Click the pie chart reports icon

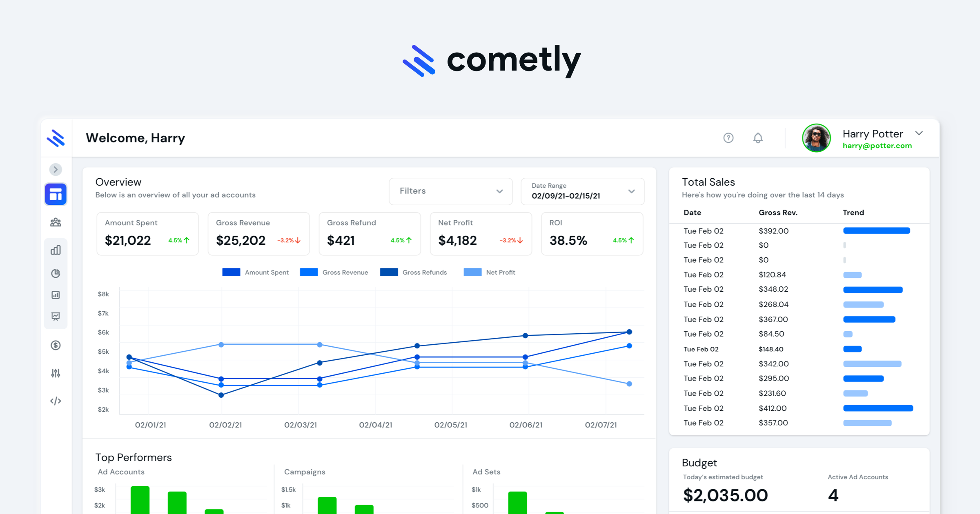(x=56, y=273)
